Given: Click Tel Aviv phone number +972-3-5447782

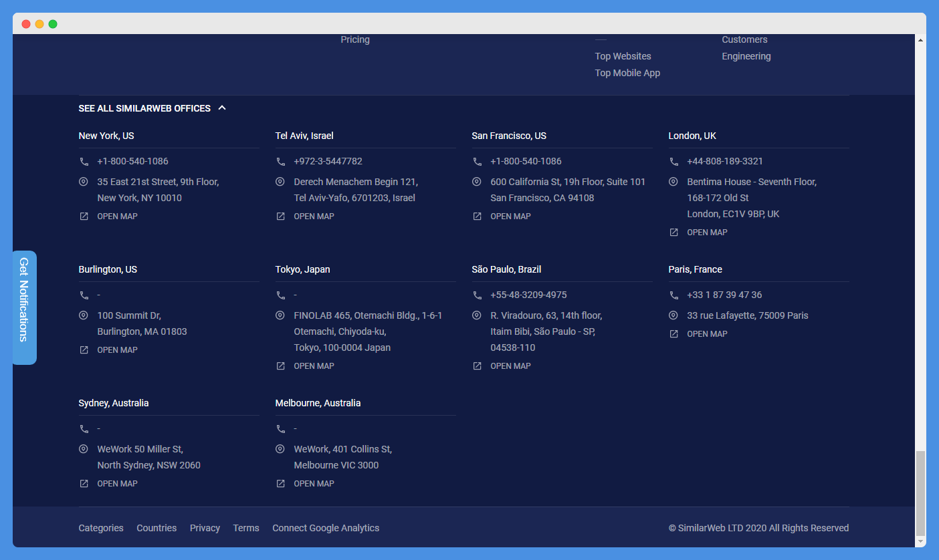Looking at the screenshot, I should (328, 161).
